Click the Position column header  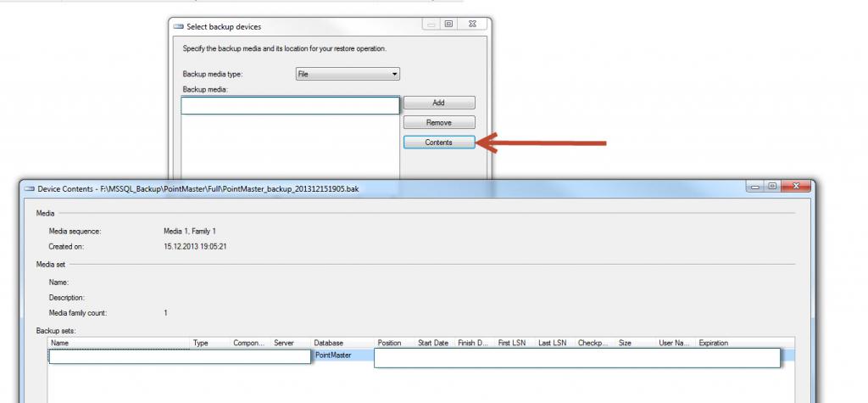click(395, 343)
